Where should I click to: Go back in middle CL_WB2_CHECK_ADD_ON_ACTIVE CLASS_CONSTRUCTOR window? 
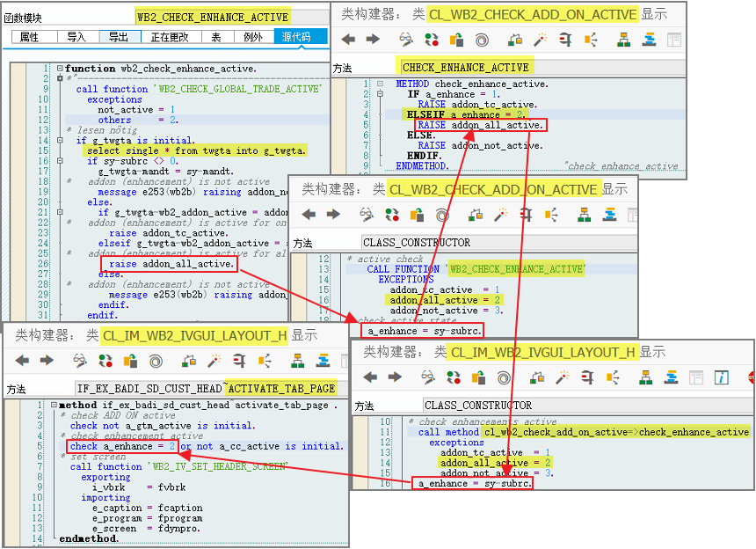coord(309,214)
